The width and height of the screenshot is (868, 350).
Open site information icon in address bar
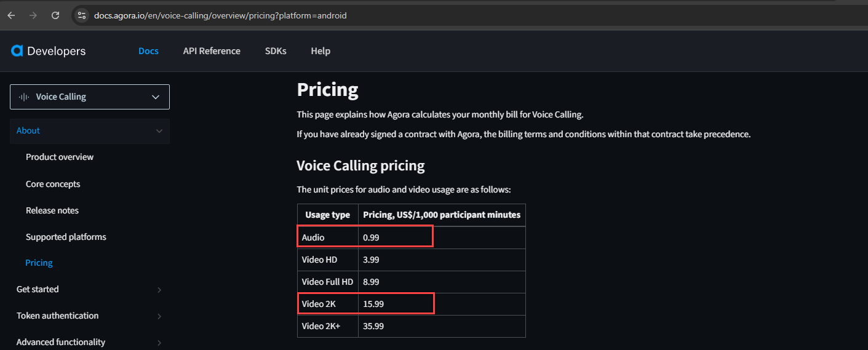82,15
